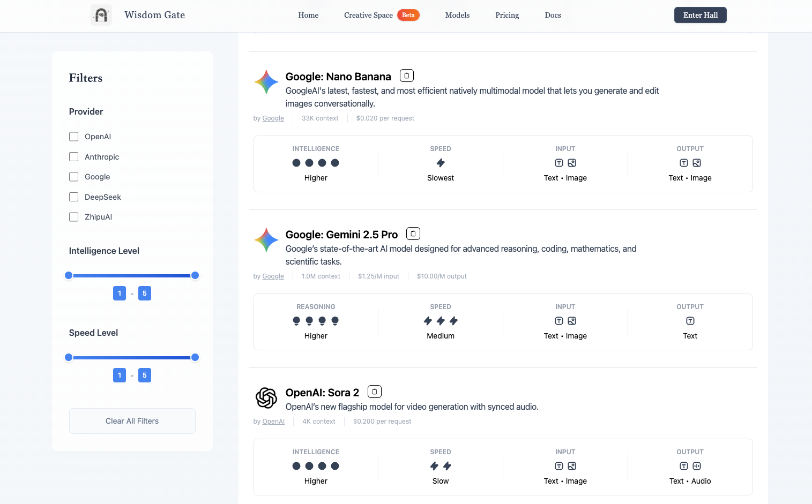Tick the DeepSeek provider filter
Viewport: 812px width, 504px height.
[x=74, y=197]
